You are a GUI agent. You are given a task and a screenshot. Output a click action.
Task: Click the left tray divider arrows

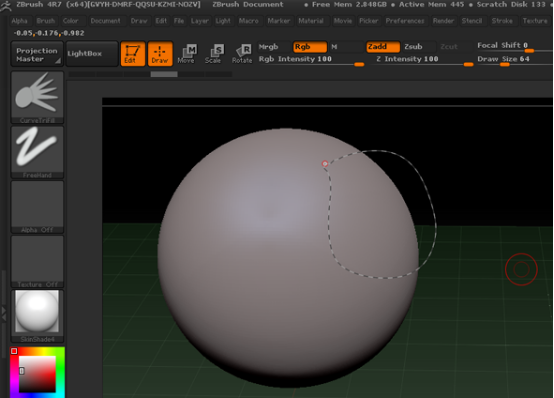4,314
